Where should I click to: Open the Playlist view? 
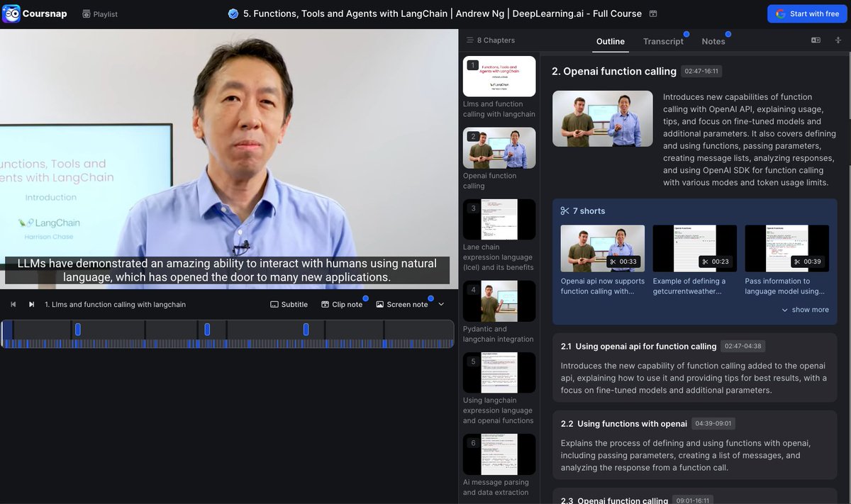click(100, 14)
